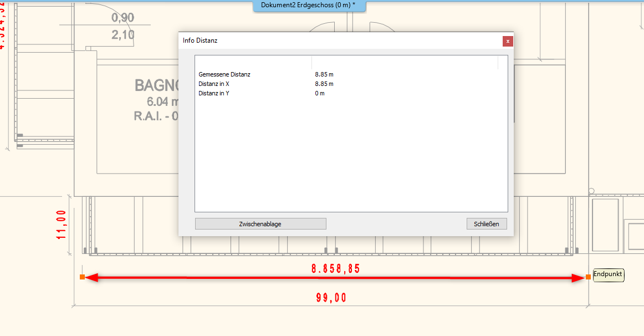
Task: Click the Info Distanz title bar
Action: point(333,40)
